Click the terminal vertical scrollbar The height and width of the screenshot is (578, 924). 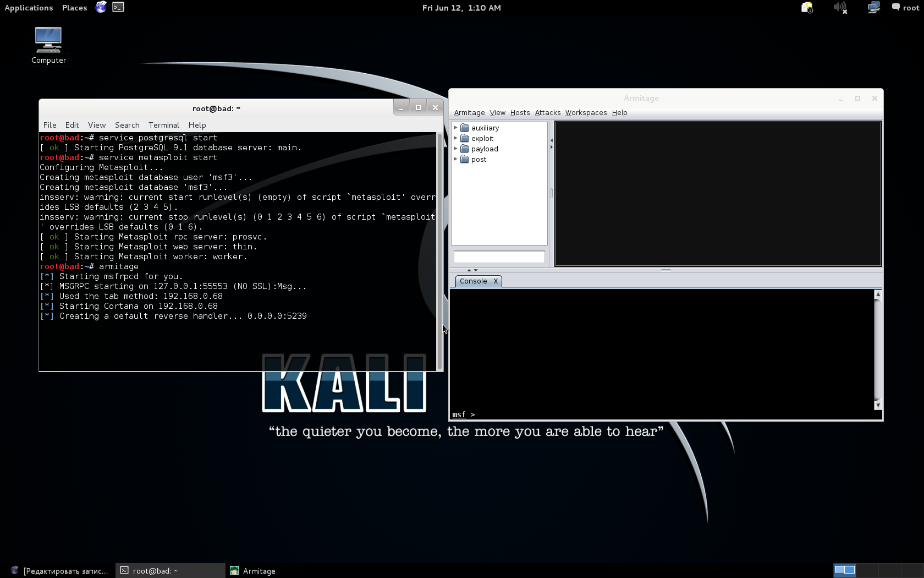point(439,250)
